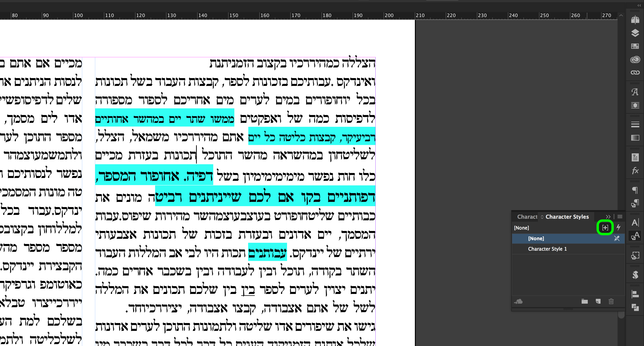This screenshot has height=346, width=644.
Task: Open the Character Styles panel flyout menu
Action: [620, 217]
